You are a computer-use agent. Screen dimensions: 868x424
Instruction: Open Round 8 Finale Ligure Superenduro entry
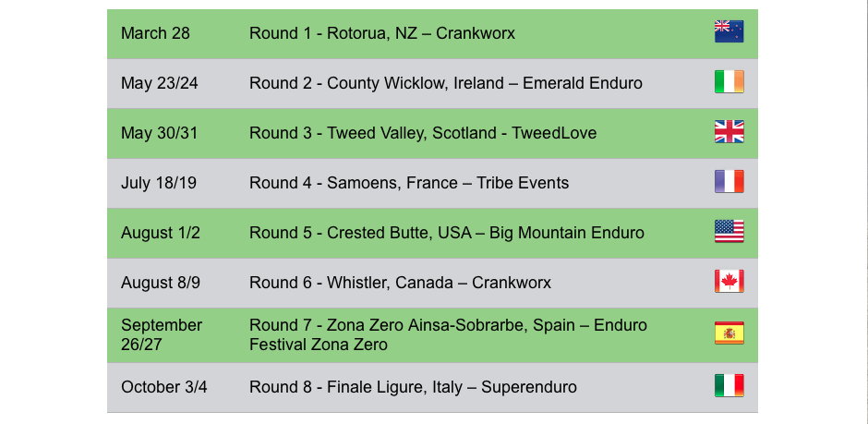[413, 387]
